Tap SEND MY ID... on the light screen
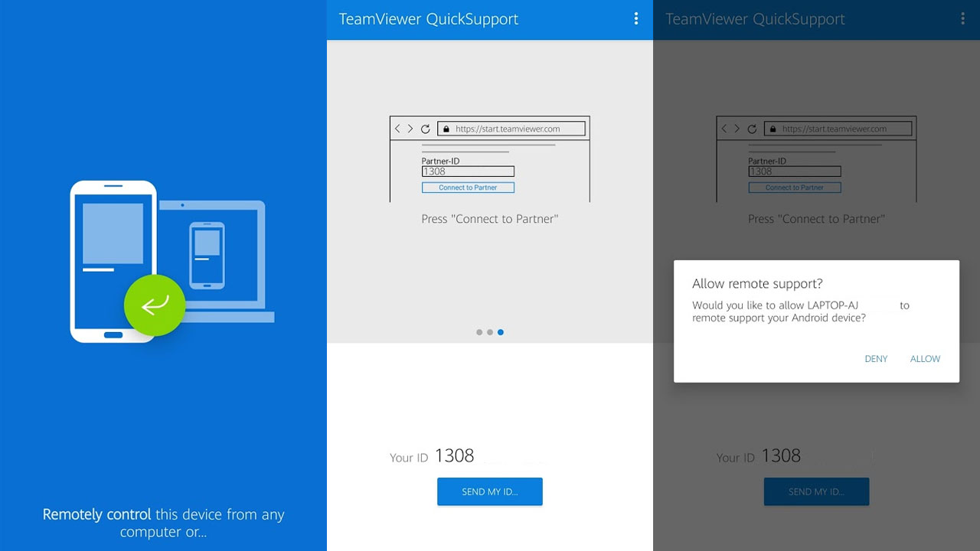 click(490, 491)
